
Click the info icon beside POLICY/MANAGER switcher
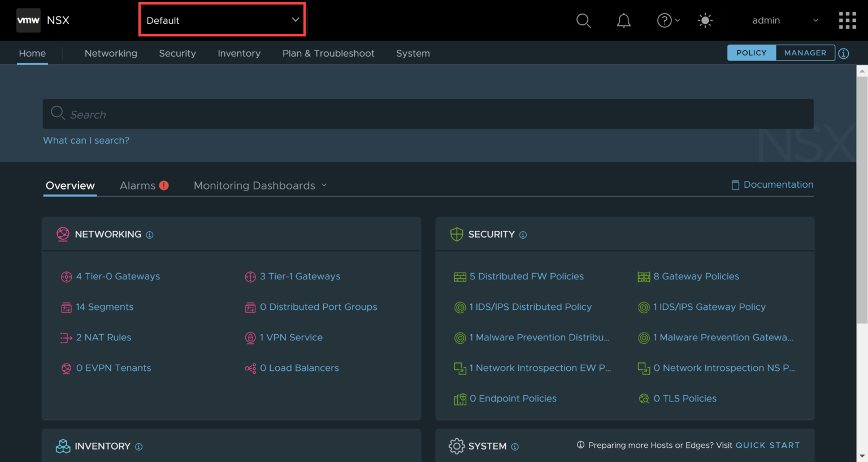click(x=844, y=53)
